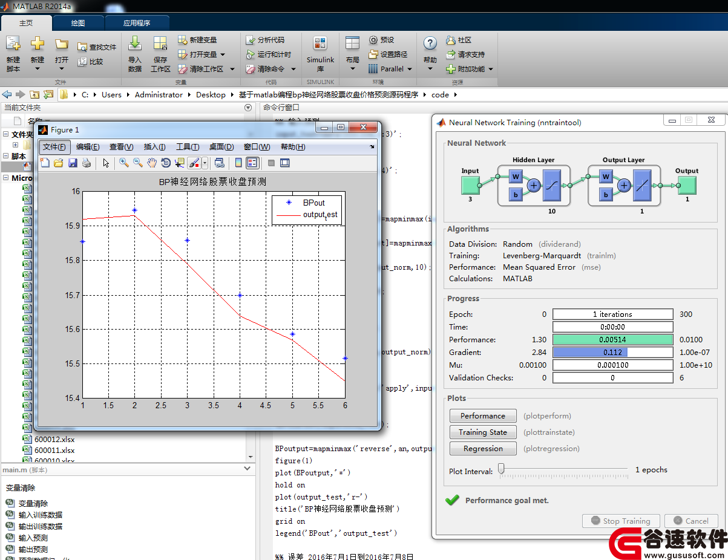
Task: Click the Desktop folder in the address path
Action: coord(211,95)
